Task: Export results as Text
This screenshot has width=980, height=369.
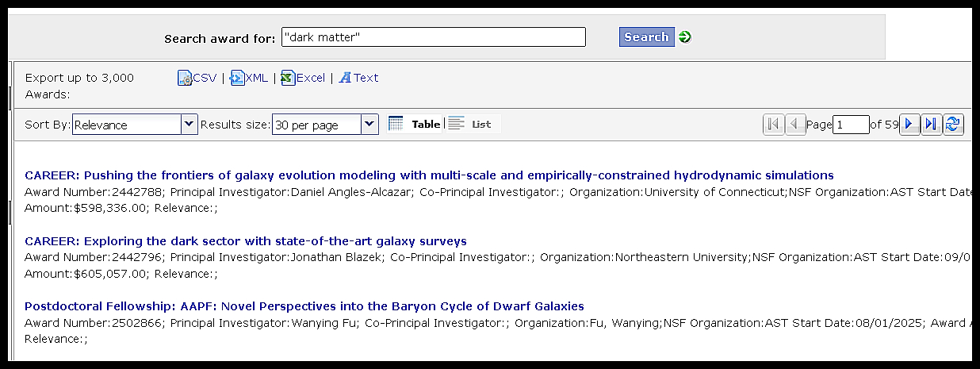Action: 358,78
